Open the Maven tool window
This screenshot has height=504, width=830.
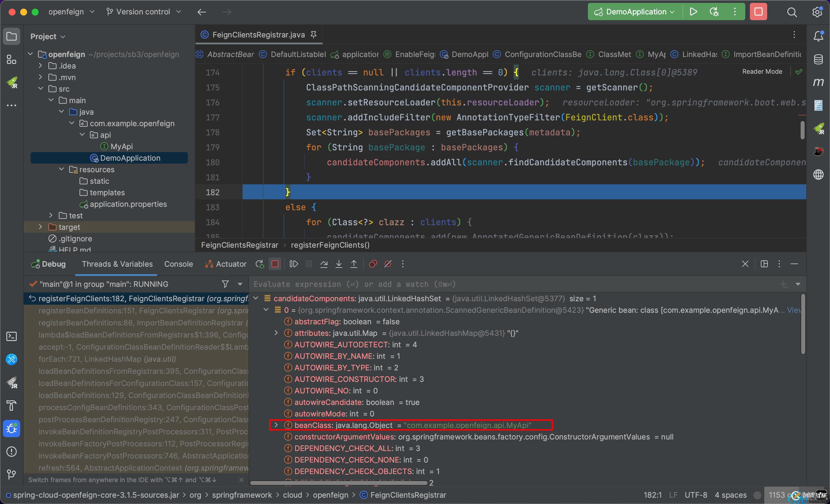pyautogui.click(x=818, y=82)
